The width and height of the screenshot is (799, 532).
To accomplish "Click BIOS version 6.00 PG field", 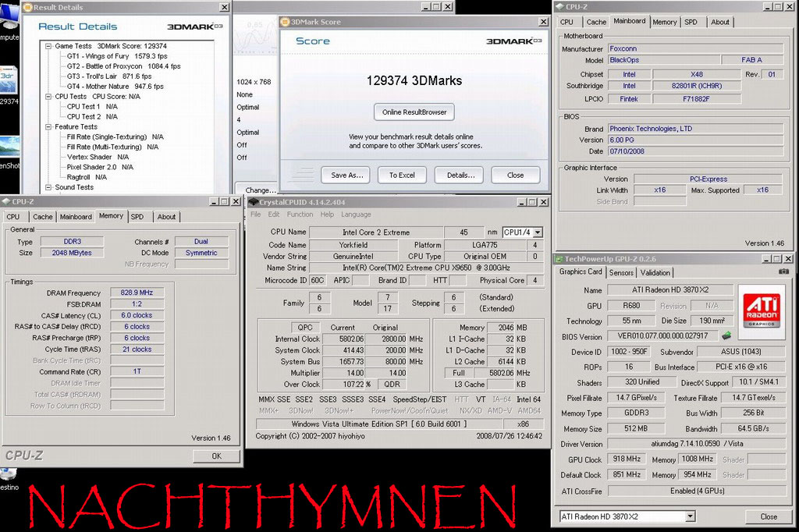I will 695,140.
